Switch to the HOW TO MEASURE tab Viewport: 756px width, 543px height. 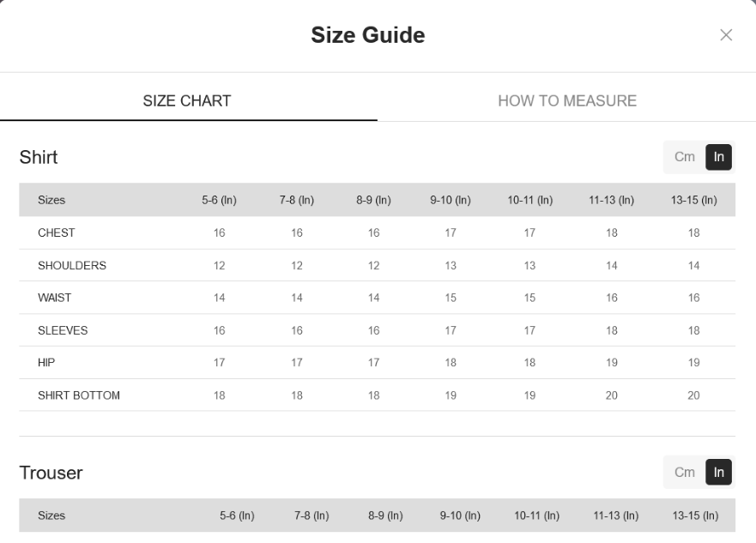click(567, 100)
